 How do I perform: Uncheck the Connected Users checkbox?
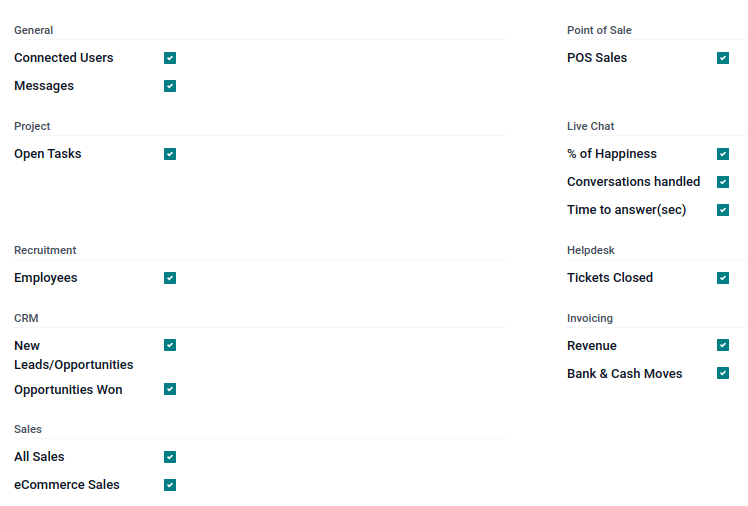coord(170,58)
